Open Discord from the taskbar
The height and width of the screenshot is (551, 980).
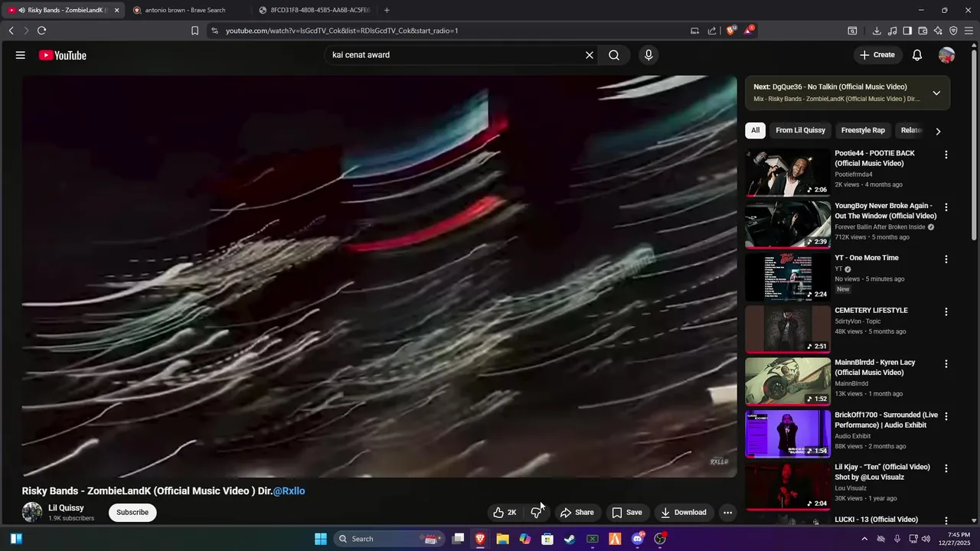(637, 539)
